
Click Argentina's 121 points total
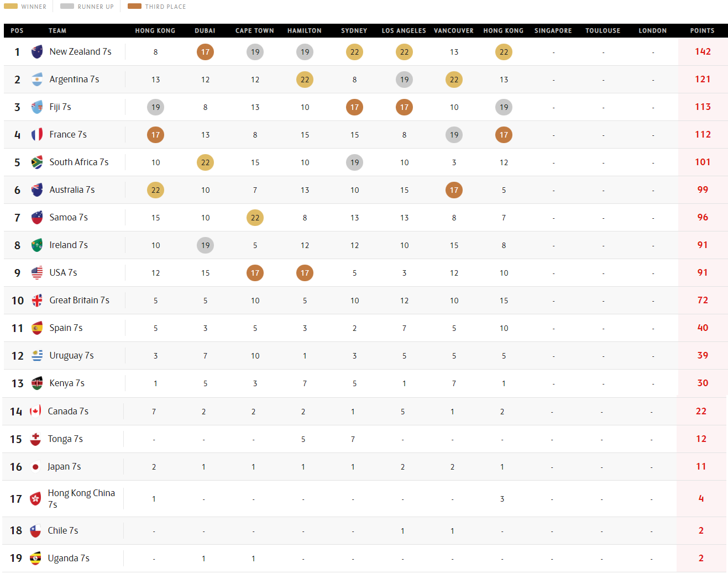point(703,79)
